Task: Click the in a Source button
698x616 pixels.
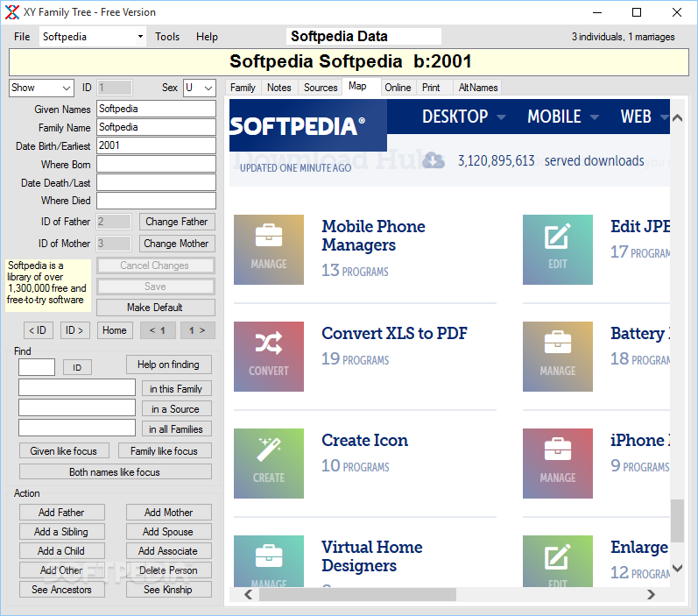Action: pos(176,409)
